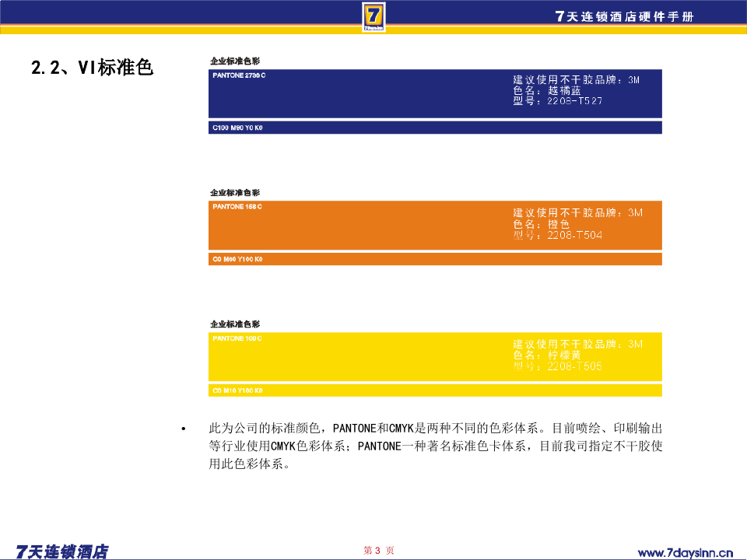Click the PANTONE 2736 C label
Image resolution: width=747 pixels, height=560 pixels.
[239, 74]
